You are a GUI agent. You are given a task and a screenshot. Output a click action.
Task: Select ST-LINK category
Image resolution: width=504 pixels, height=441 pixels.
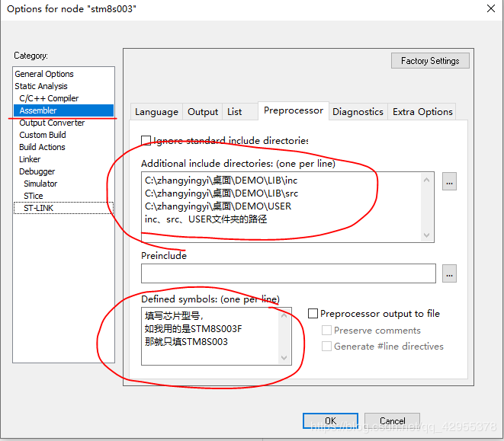point(63,208)
